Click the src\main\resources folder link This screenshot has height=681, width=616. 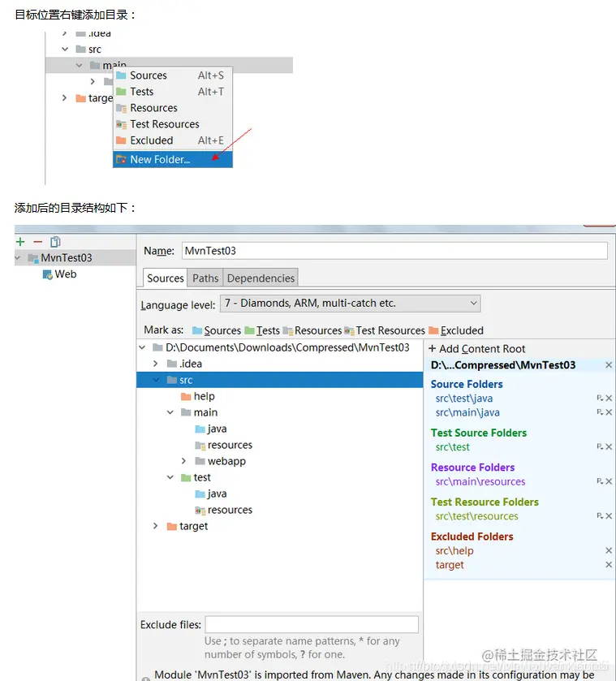(x=480, y=481)
